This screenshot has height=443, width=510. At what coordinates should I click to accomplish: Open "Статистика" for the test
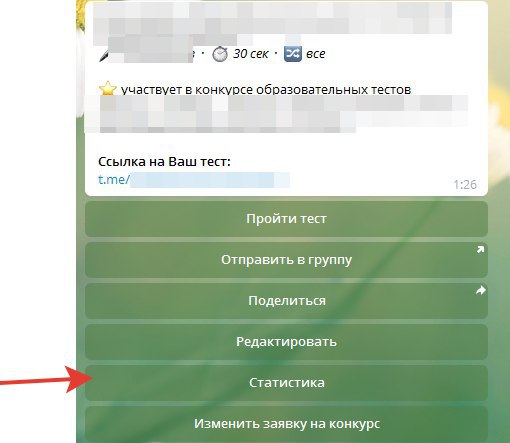pos(286,383)
